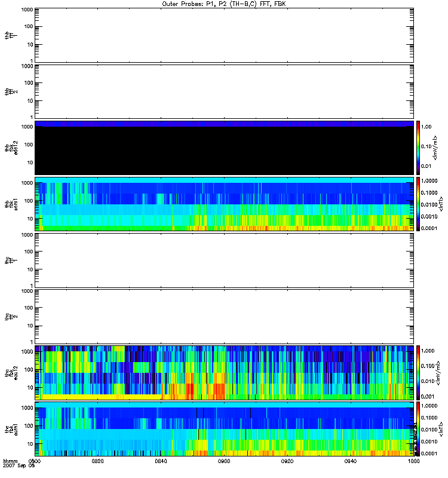Image resolution: width=448 pixels, height=478 pixels.
Task: Click '<|mV/m|>' units label beside thb edc12 colorbar
Action: 435,148
